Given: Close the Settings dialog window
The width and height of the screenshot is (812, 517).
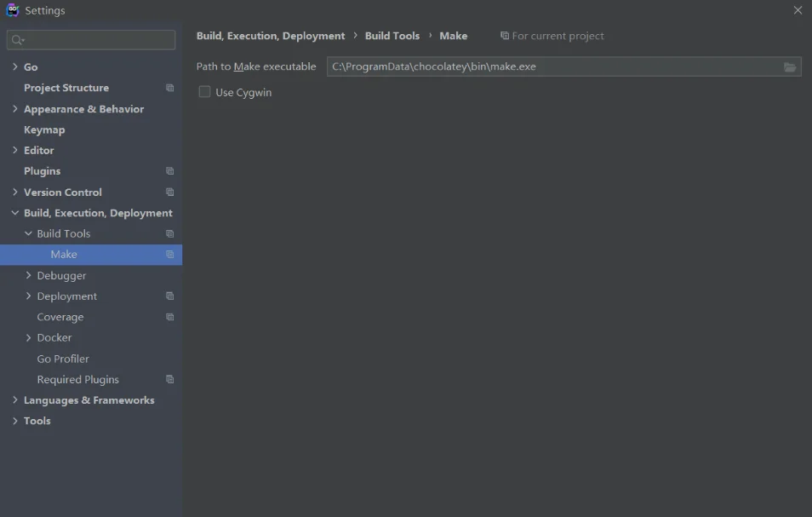Looking at the screenshot, I should pyautogui.click(x=798, y=10).
